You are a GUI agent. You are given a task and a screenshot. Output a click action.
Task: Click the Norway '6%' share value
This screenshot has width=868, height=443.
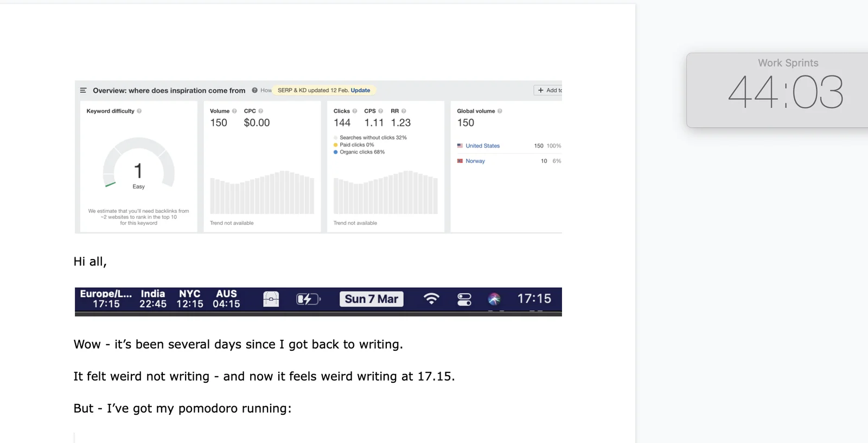click(x=557, y=161)
